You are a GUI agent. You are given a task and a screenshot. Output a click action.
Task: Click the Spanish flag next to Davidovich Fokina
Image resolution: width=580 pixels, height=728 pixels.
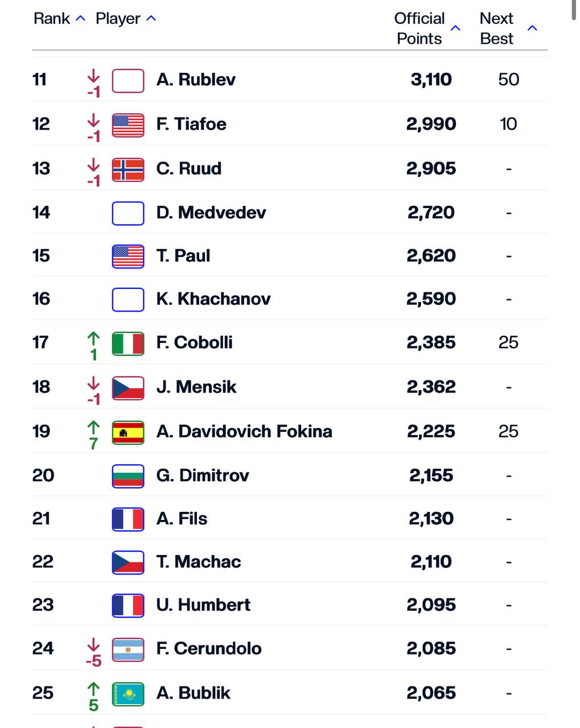[128, 432]
